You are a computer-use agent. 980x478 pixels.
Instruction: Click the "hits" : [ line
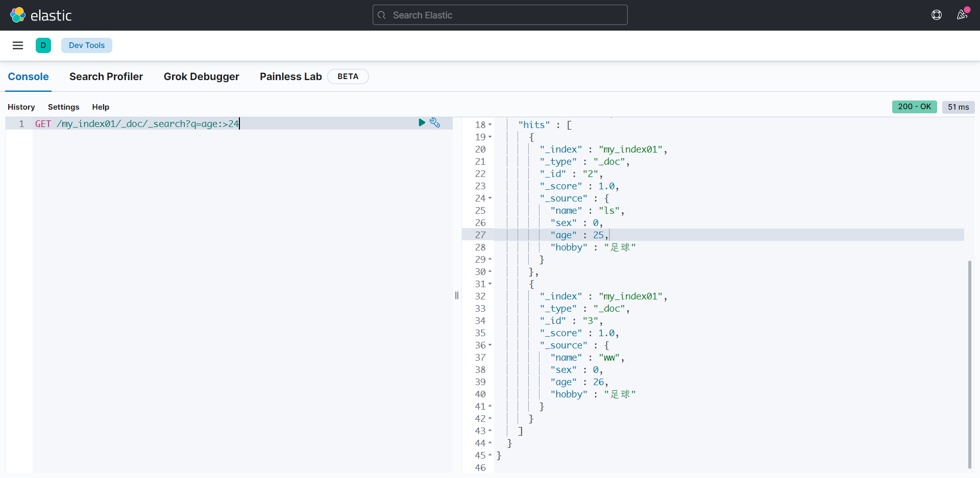545,125
